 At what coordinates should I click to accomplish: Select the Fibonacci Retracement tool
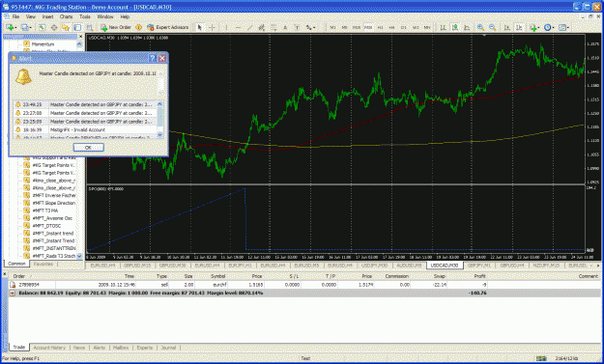[x=273, y=27]
